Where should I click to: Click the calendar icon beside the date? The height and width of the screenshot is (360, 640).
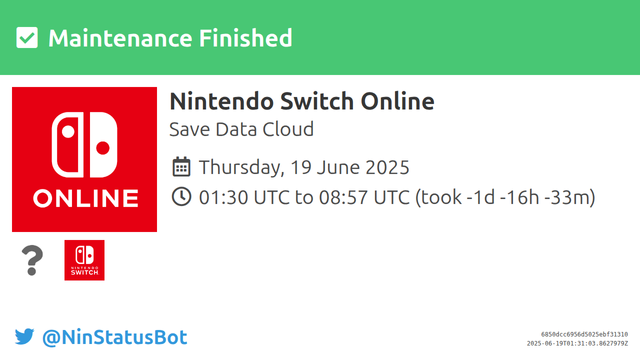click(x=181, y=167)
